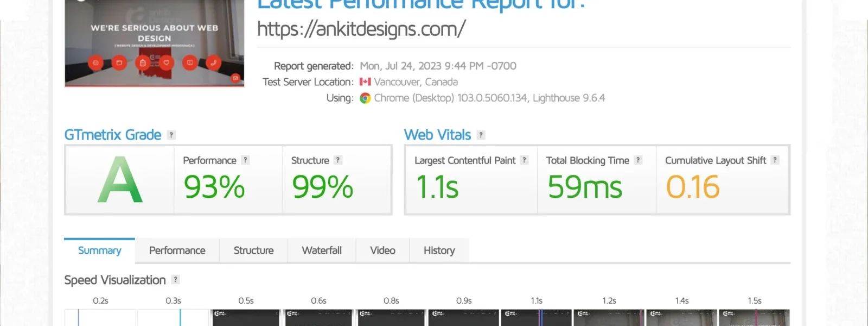View the History tab

coord(439,250)
